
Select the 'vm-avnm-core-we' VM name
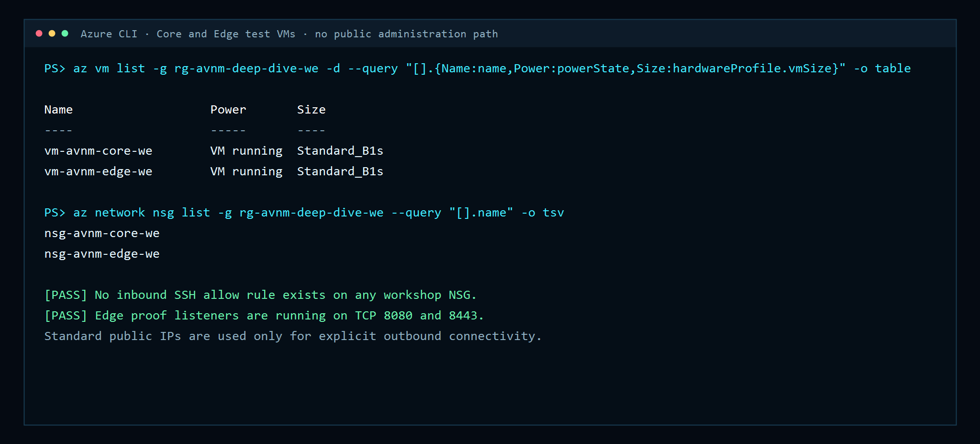[98, 151]
